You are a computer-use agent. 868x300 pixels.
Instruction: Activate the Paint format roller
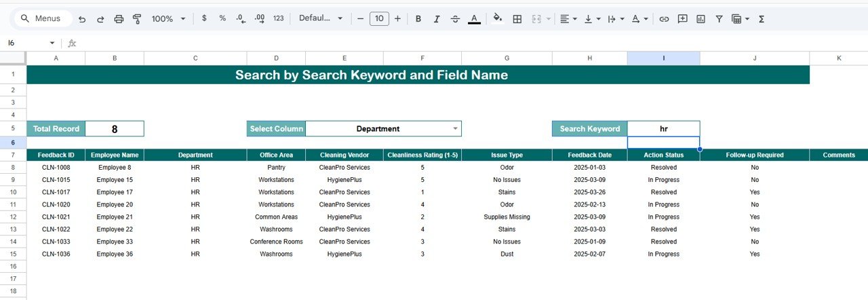point(137,19)
